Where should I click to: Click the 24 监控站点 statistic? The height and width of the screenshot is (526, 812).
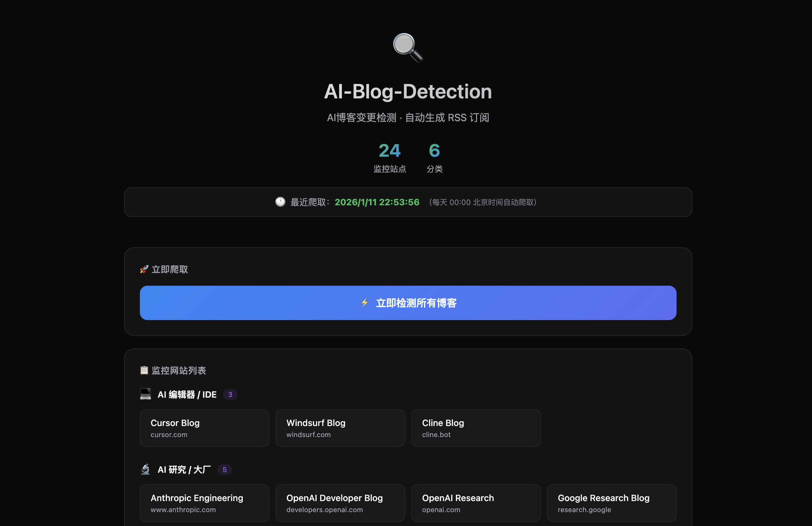(x=390, y=157)
